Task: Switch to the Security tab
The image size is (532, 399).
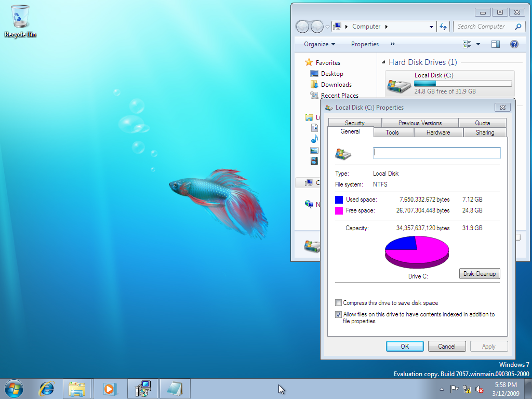Action: 354,123
